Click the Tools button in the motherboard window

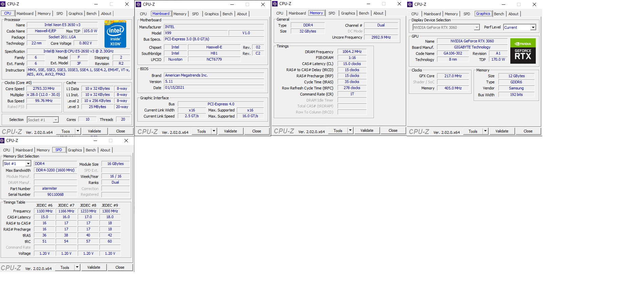pos(202,131)
